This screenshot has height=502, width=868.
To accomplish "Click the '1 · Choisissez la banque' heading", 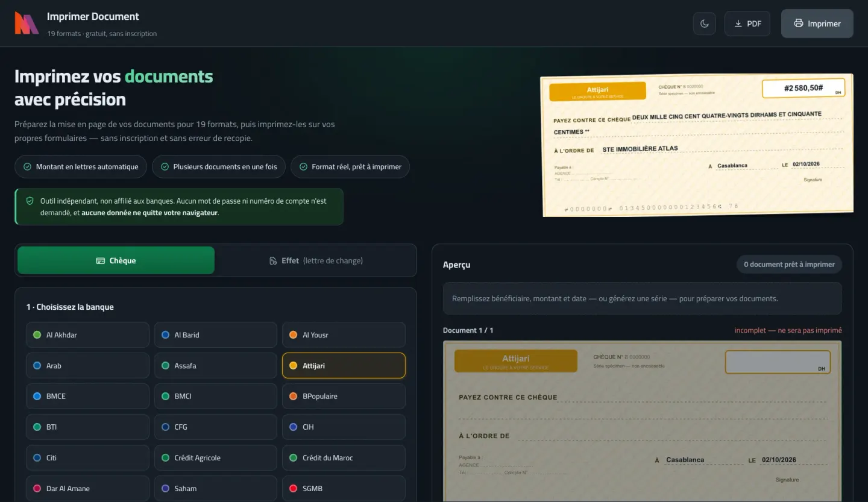I will (x=70, y=307).
